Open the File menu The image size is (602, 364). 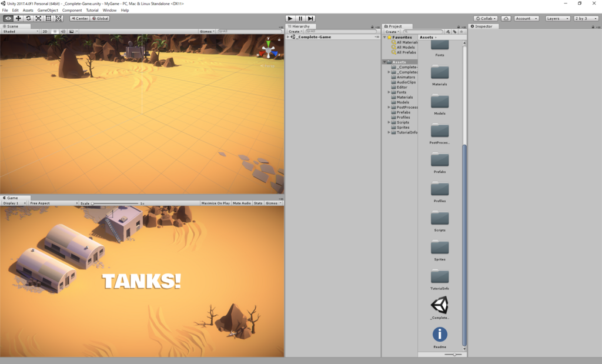5,11
